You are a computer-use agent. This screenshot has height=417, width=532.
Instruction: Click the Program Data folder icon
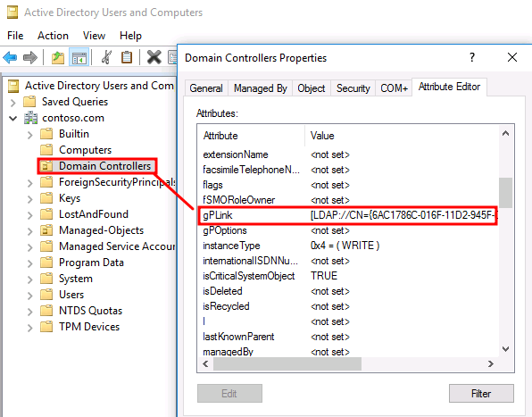click(x=46, y=263)
